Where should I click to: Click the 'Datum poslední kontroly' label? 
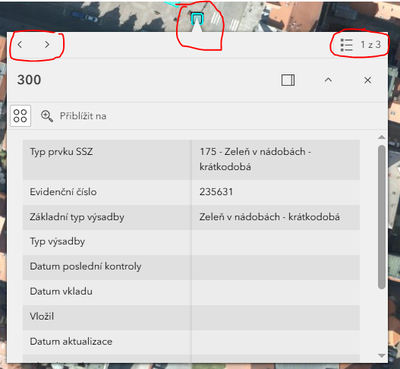coord(86,266)
